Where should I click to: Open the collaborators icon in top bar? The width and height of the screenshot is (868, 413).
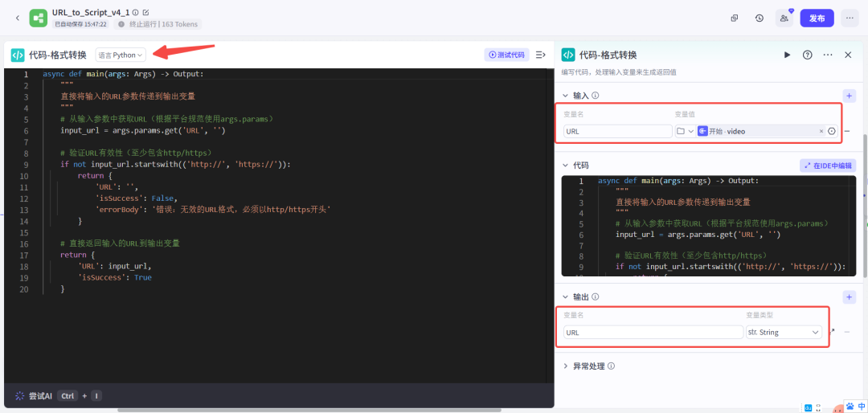[x=784, y=18]
